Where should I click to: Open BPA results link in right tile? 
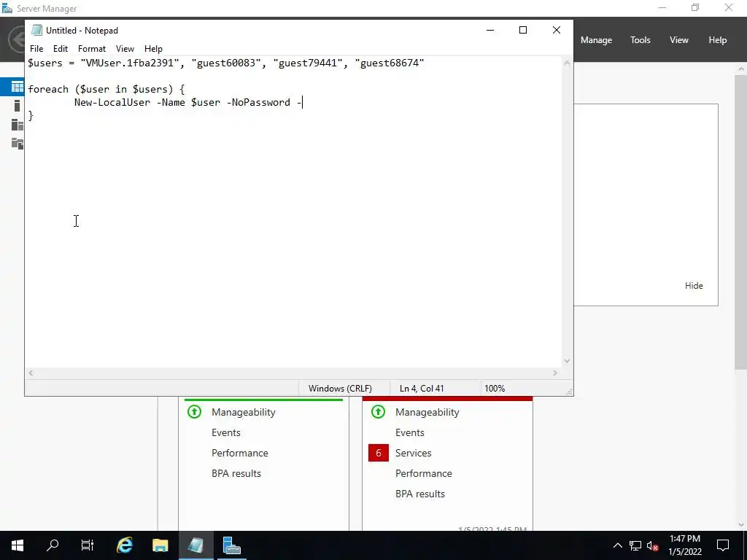coord(420,494)
